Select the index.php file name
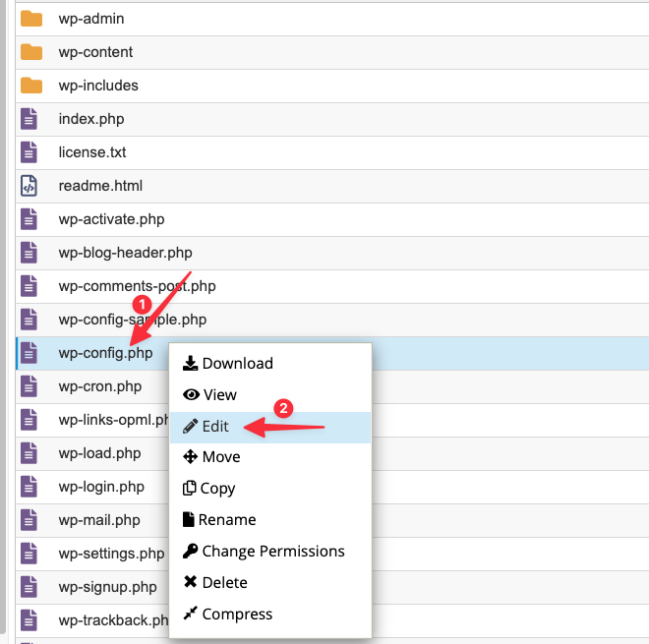The height and width of the screenshot is (644, 649). [91, 120]
